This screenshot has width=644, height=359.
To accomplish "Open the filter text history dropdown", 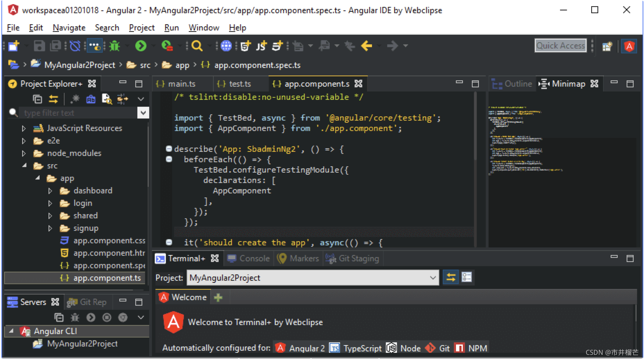I will [x=143, y=113].
